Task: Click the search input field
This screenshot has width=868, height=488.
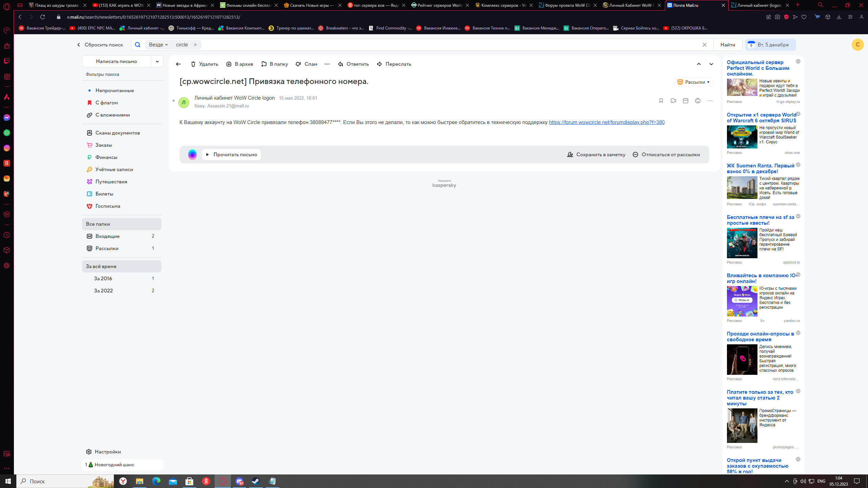Action: [441, 45]
